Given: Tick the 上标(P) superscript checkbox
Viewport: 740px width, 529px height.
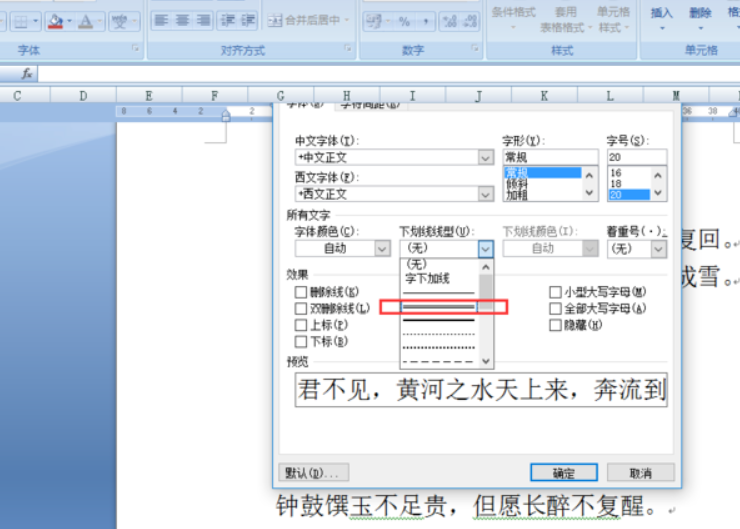Looking at the screenshot, I should pyautogui.click(x=301, y=325).
